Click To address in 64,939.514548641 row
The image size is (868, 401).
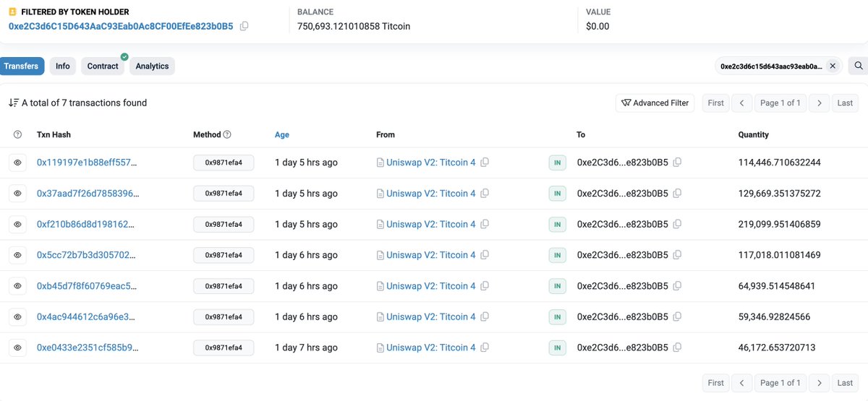coord(622,286)
